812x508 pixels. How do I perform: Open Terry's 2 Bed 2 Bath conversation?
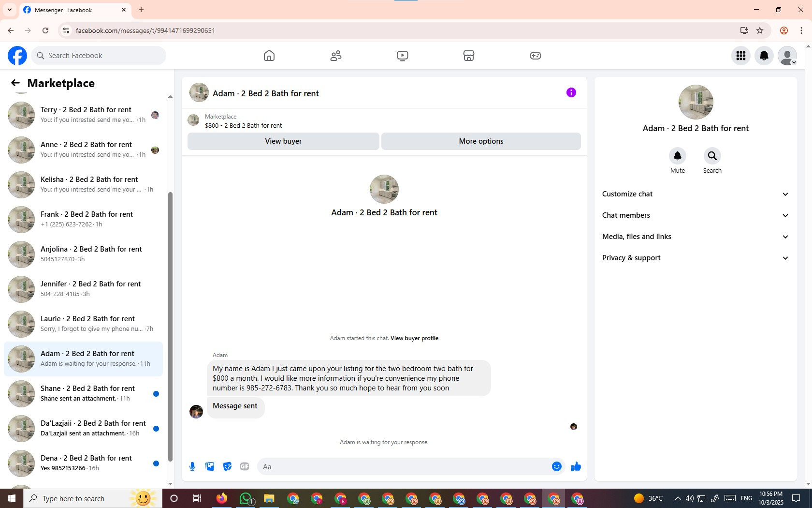click(83, 115)
